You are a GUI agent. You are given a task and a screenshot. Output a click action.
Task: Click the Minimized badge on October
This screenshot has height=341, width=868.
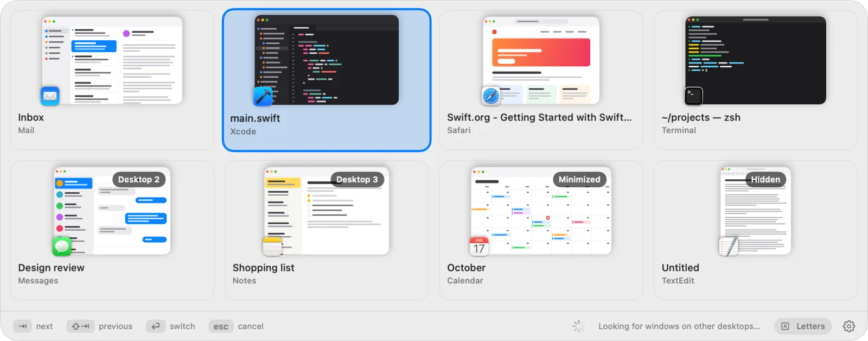579,180
